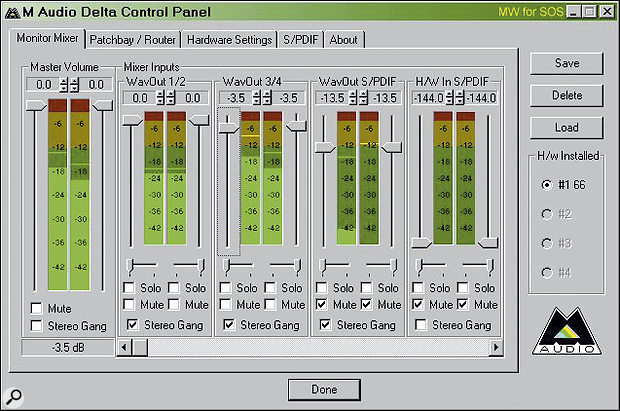The height and width of the screenshot is (411, 620).
Task: Check left Mute for WavOut 3/4
Action: [225, 305]
